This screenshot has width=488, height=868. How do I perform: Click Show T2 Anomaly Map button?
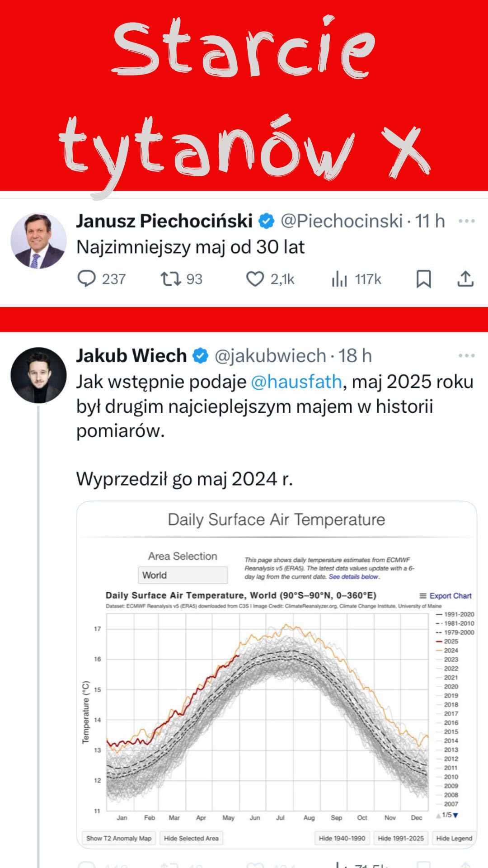pyautogui.click(x=119, y=838)
